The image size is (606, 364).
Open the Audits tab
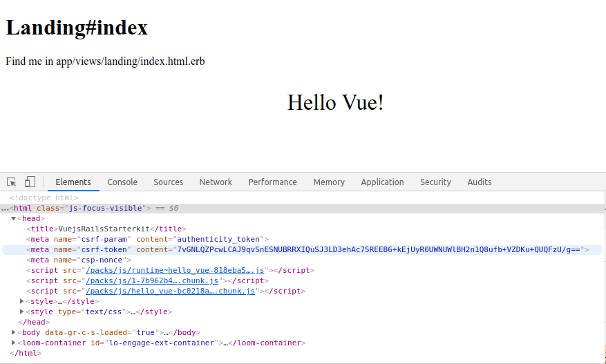click(480, 182)
